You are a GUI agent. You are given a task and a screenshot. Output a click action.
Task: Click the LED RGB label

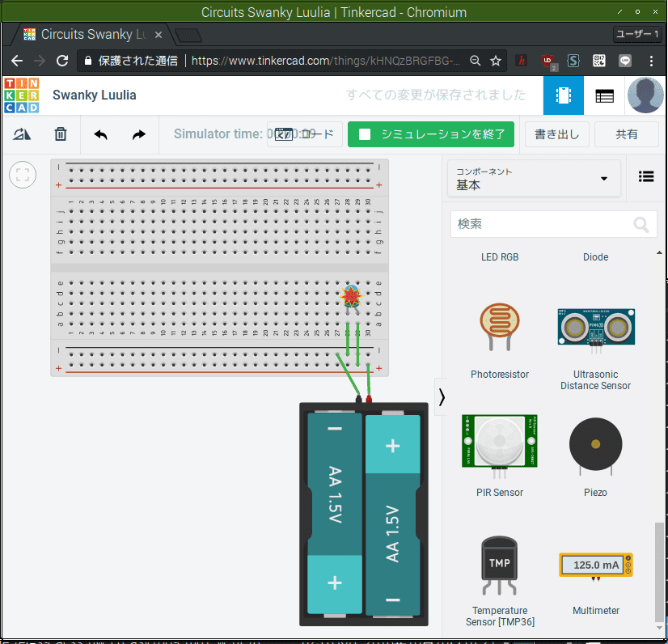(500, 257)
